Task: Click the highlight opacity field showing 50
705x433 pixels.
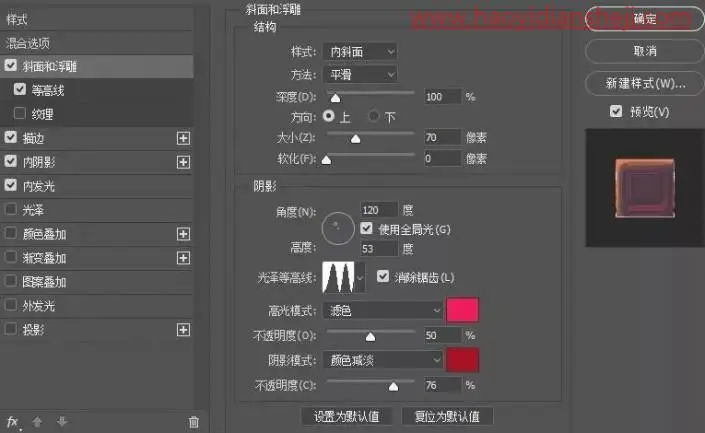Action: click(443, 335)
